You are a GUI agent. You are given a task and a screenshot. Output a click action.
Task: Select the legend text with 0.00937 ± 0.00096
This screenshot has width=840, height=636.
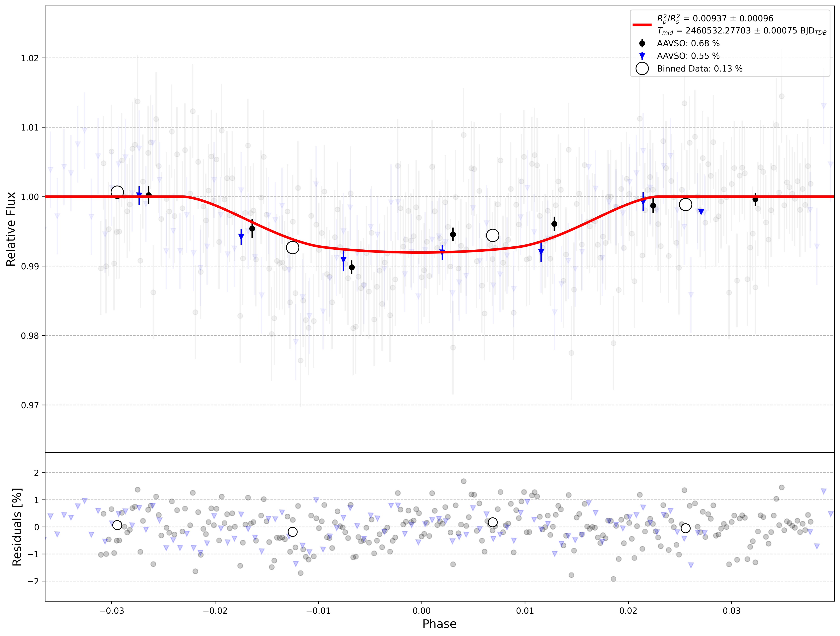(x=715, y=19)
